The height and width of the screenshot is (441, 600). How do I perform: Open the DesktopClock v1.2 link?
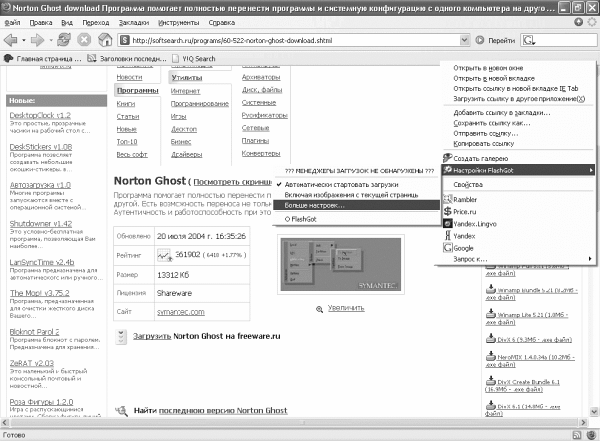click(42, 116)
